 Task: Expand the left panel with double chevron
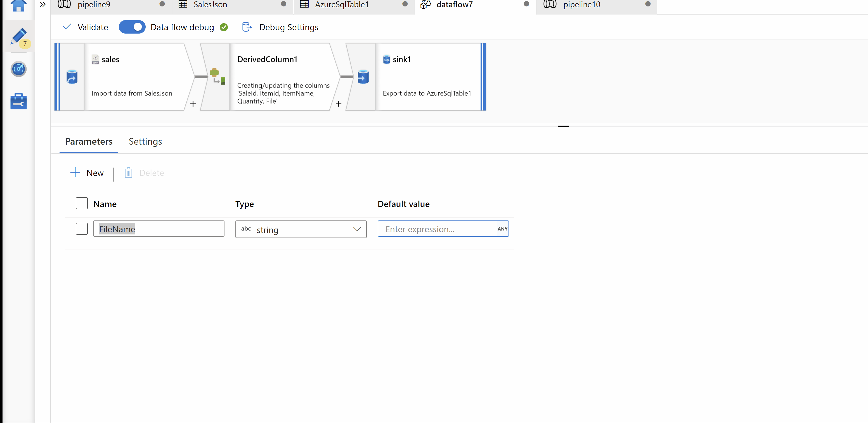42,4
